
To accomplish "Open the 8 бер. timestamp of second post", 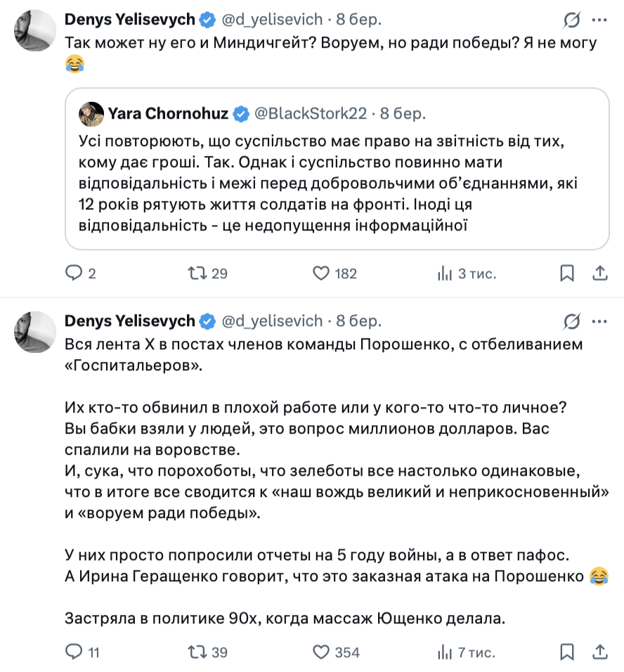I will [358, 321].
